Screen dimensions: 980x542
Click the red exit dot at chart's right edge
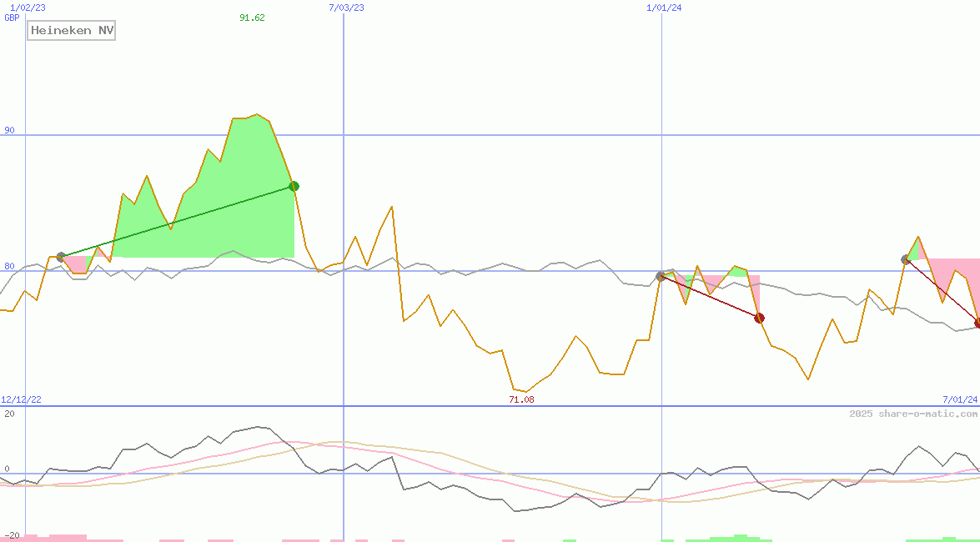977,323
